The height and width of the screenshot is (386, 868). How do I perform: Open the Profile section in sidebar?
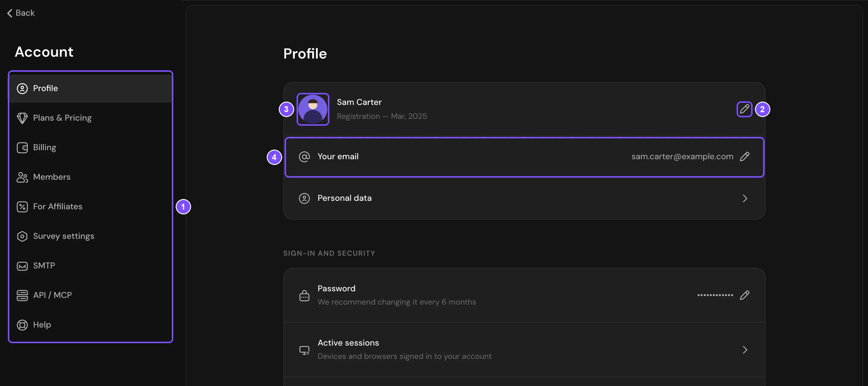90,88
